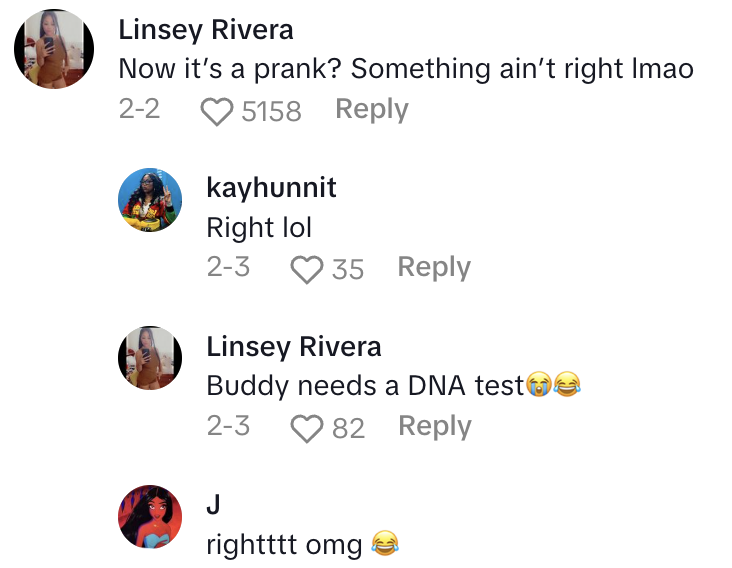Reply to kayhunnit's "Right lol" comment

coord(433,267)
